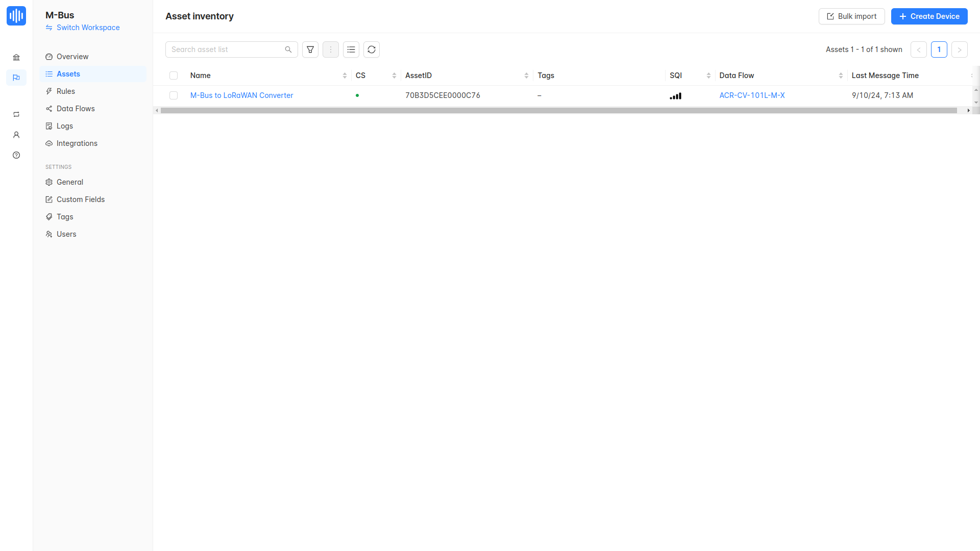Open the help question mark icon
The image size is (980, 551).
16,155
